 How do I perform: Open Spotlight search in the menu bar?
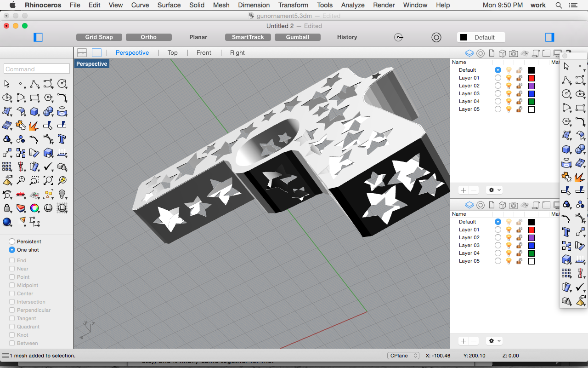[559, 5]
